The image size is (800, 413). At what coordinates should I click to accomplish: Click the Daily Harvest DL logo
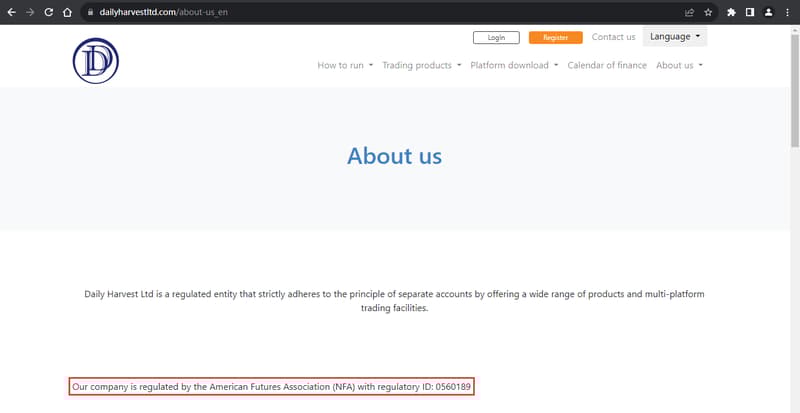95,61
